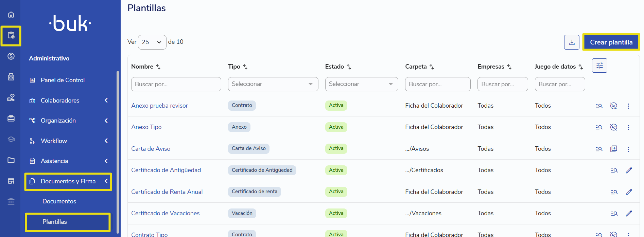This screenshot has width=644, height=237.
Task: Open the Certificado de Renta Anual link
Action: coord(167,192)
